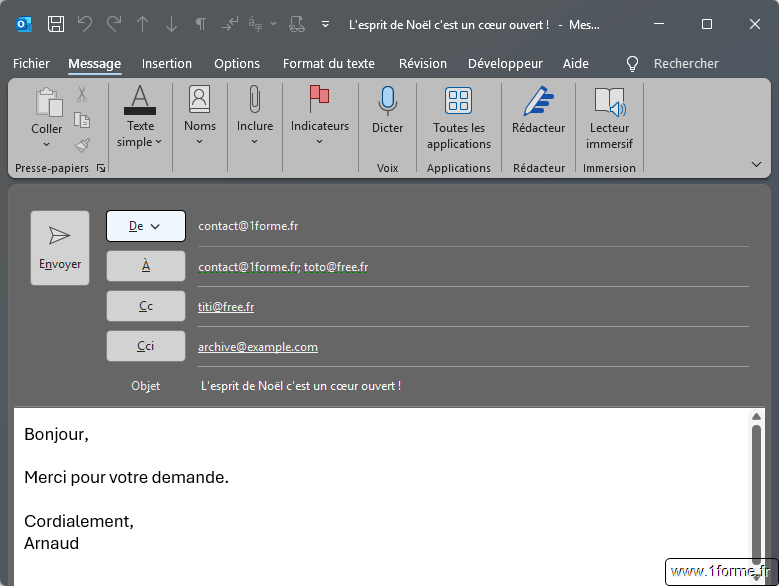779x586 pixels.
Task: Open the Quick Access Toolbar customize arrow
Action: (x=325, y=24)
